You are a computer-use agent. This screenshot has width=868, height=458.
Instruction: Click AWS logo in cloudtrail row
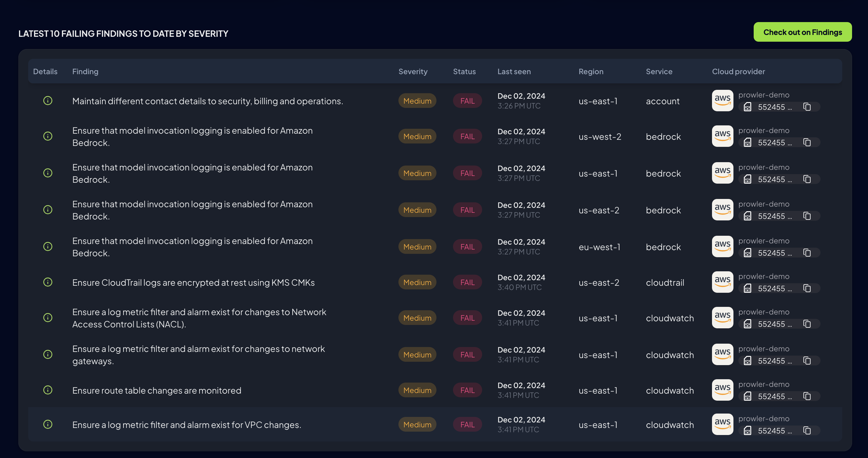722,282
